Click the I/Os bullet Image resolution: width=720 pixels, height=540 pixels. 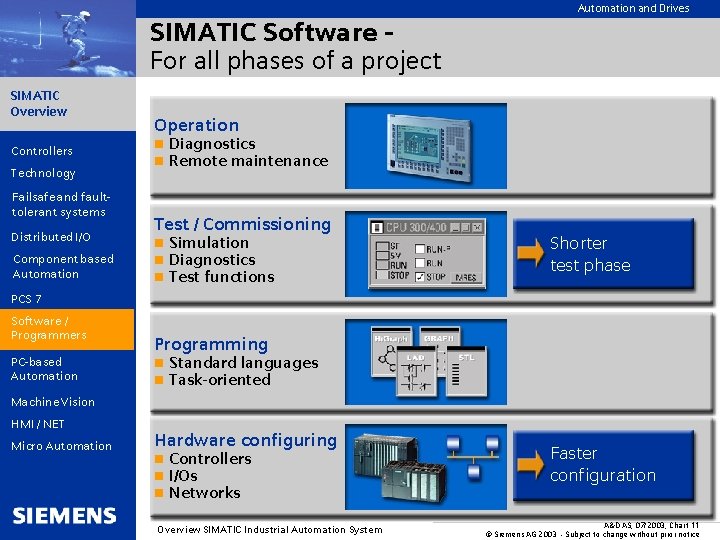tap(183, 476)
